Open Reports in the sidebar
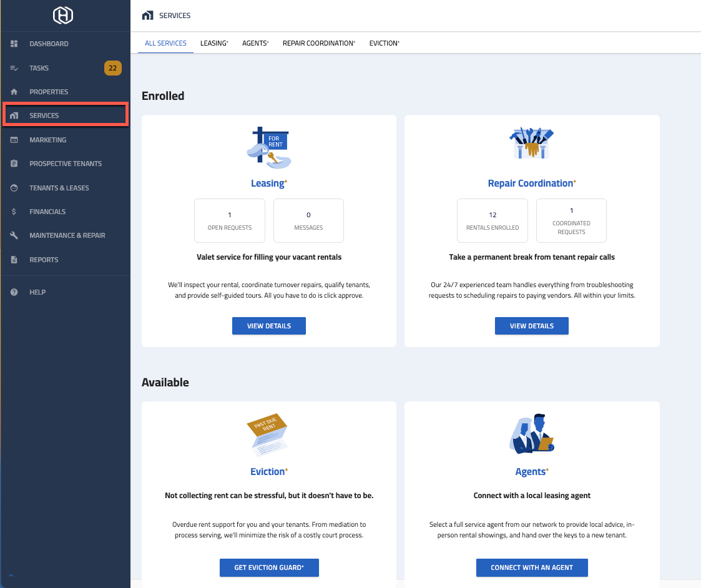This screenshot has height=588, width=701. coord(66,260)
